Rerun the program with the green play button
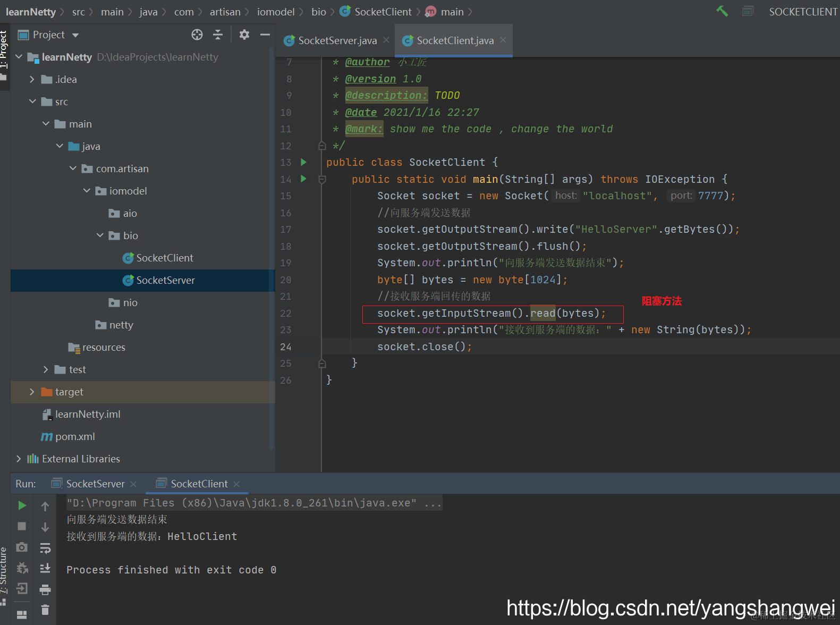Viewport: 840px width, 625px height. [22, 505]
